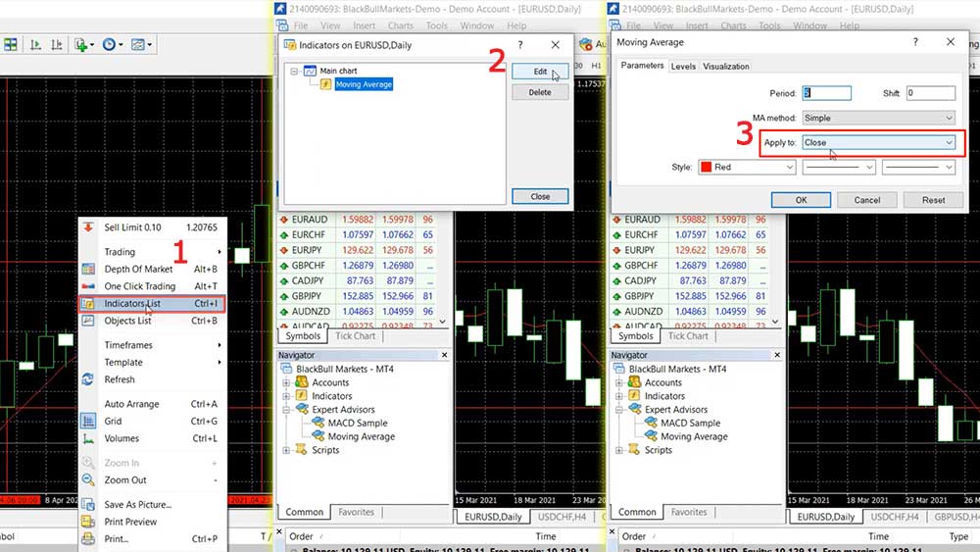
Task: Open the Apply to dropdown
Action: (878, 142)
